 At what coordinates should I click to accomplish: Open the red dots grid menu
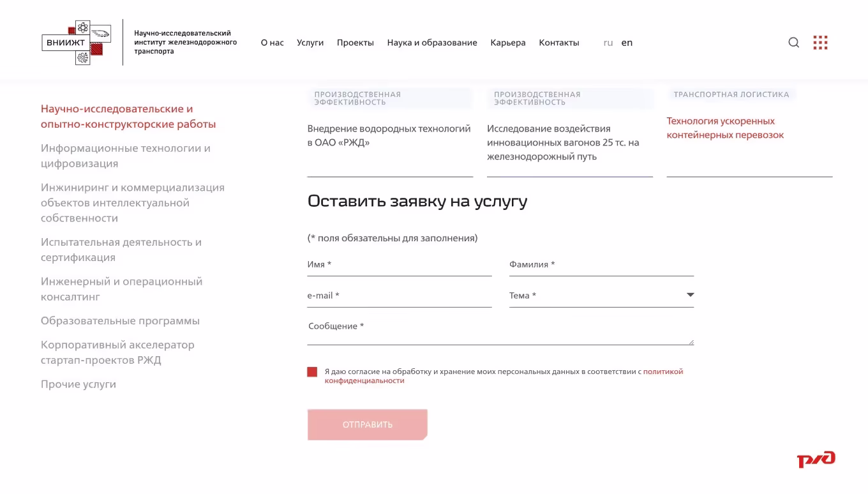click(x=820, y=43)
